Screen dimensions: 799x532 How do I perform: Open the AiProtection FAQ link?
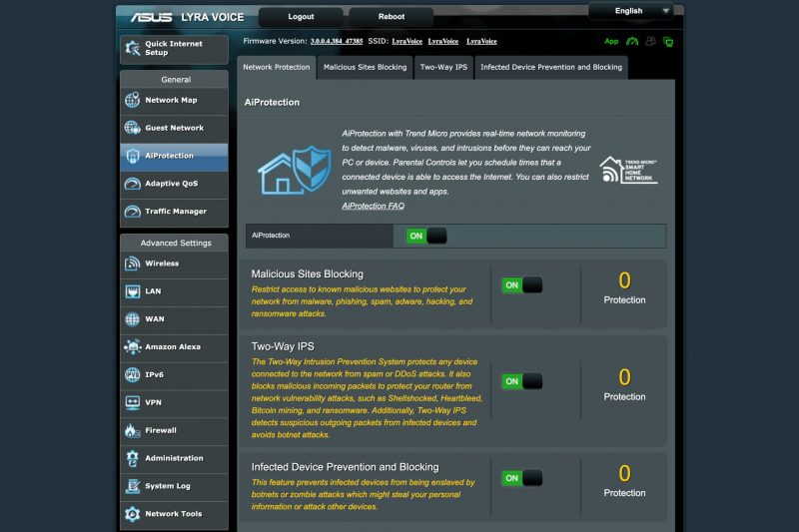[373, 206]
